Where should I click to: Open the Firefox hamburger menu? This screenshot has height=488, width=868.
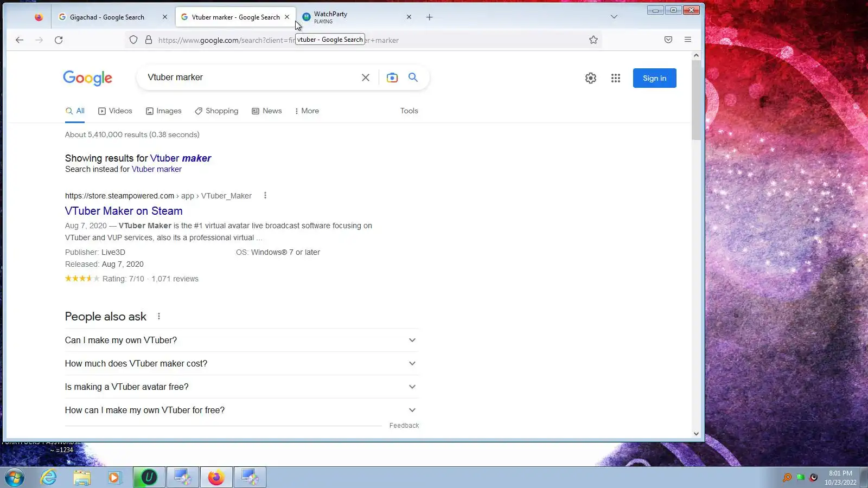coord(688,40)
